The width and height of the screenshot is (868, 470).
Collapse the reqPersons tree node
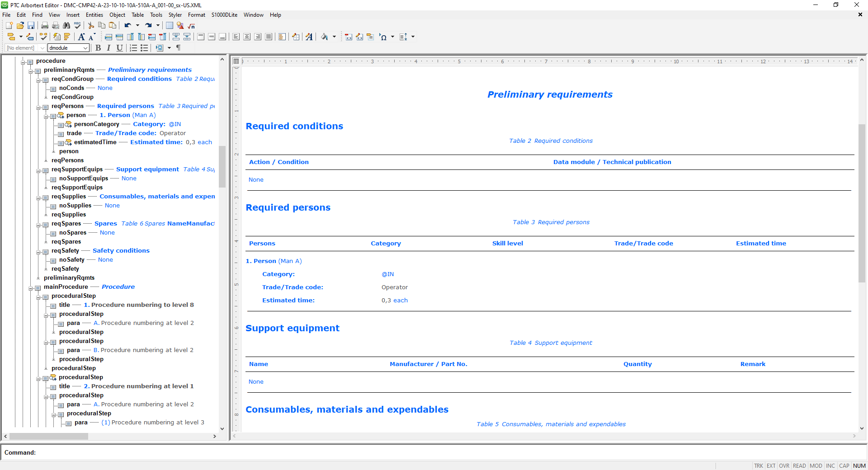39,107
